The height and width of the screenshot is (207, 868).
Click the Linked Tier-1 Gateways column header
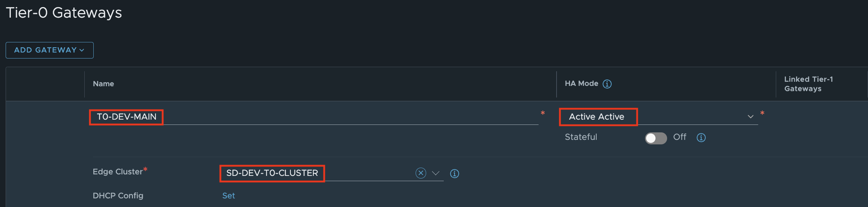click(808, 84)
